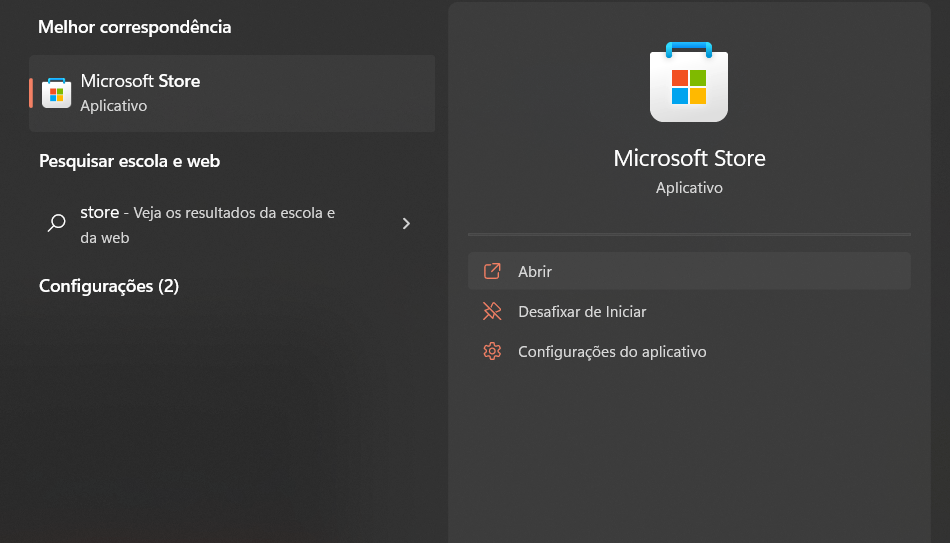Open Configurações do aplicativo
Viewport: 950px width, 543px height.
tap(689, 351)
